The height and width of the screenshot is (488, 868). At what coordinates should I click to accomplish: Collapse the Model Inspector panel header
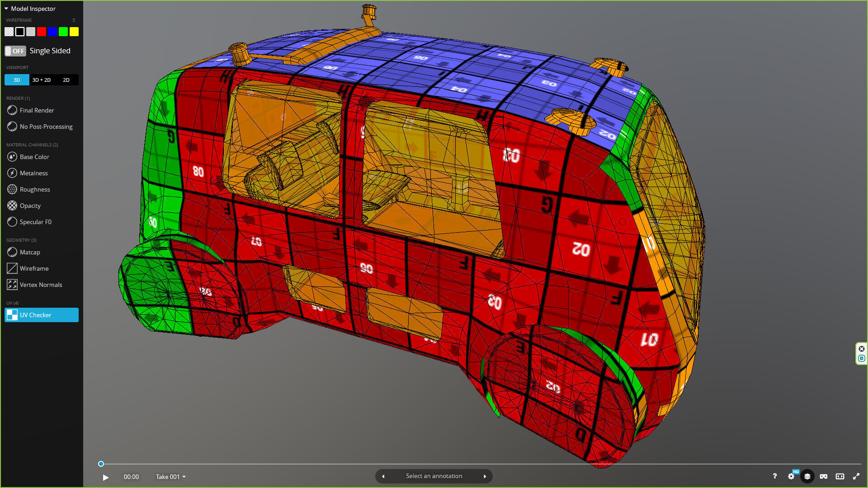30,9
